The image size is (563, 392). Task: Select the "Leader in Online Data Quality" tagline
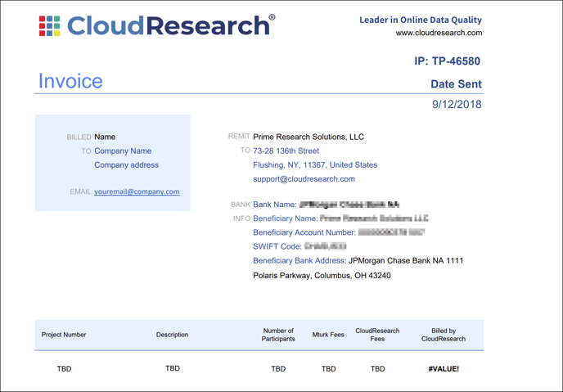[421, 20]
